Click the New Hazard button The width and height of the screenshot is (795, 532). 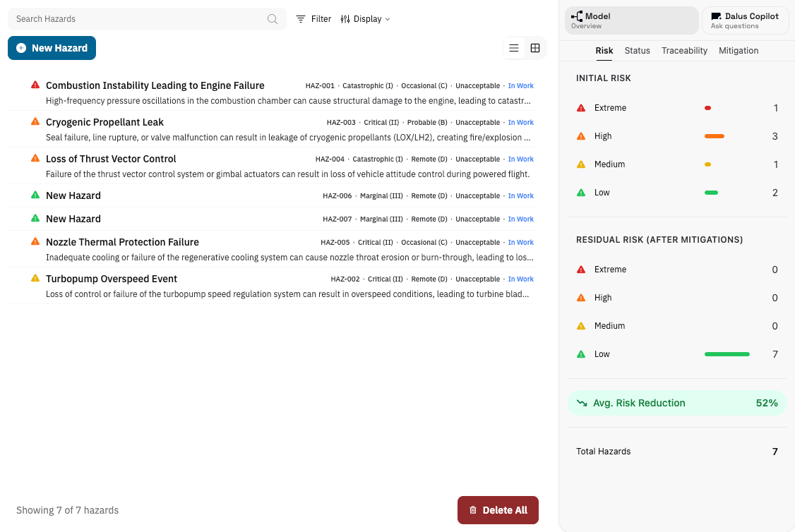click(52, 48)
